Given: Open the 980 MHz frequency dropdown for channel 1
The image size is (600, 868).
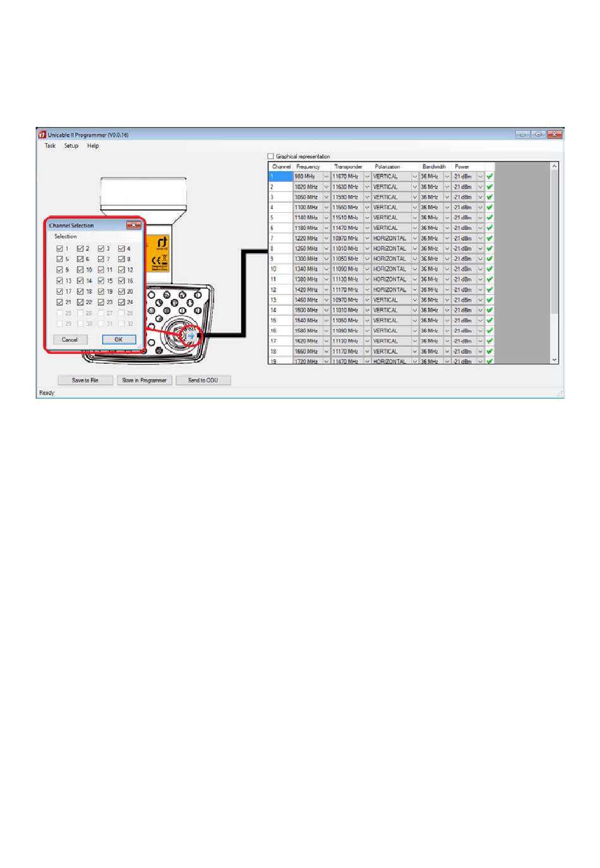Looking at the screenshot, I should click(327, 177).
